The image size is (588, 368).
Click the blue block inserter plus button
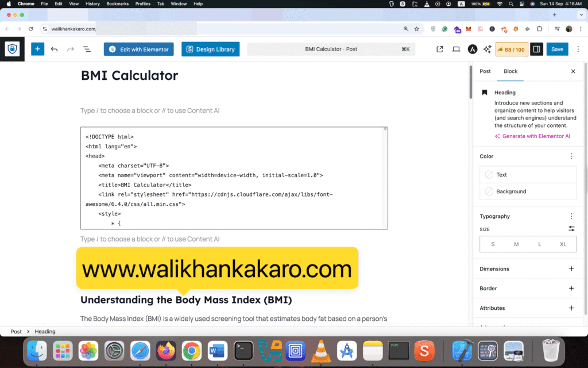click(x=37, y=49)
